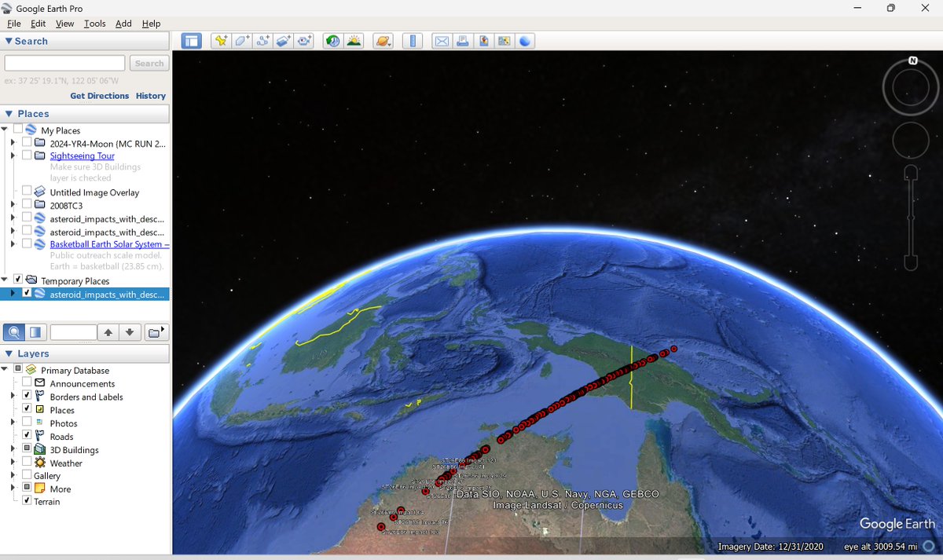Open the Get Directions link
This screenshot has width=943, height=560.
coord(100,96)
